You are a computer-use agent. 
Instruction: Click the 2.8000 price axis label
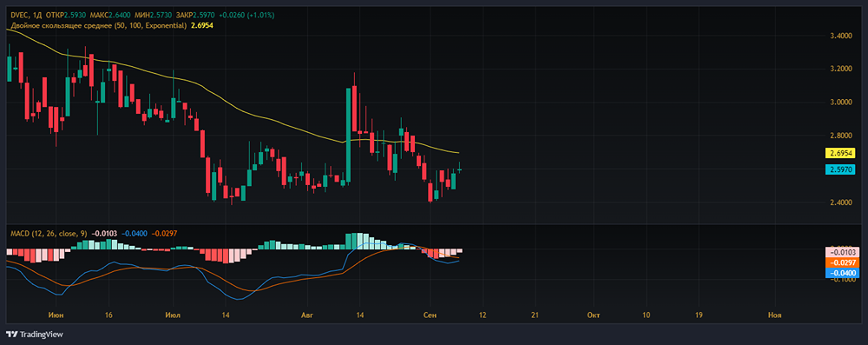click(x=840, y=136)
